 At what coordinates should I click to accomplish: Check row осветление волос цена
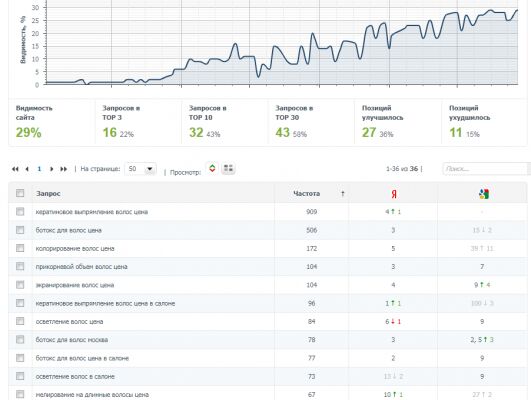[20, 321]
